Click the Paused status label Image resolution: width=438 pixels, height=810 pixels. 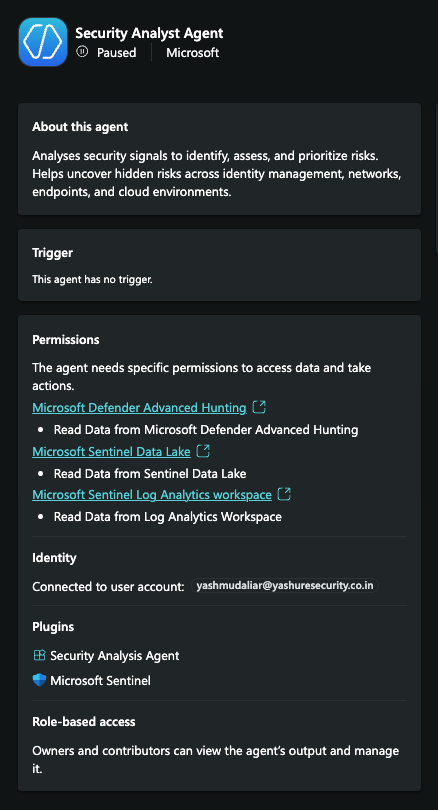117,53
